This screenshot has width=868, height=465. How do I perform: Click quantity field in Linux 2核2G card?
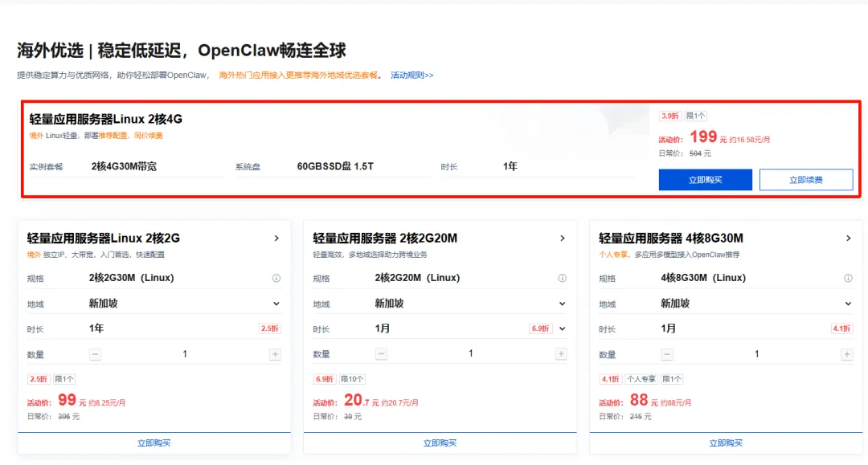(185, 354)
